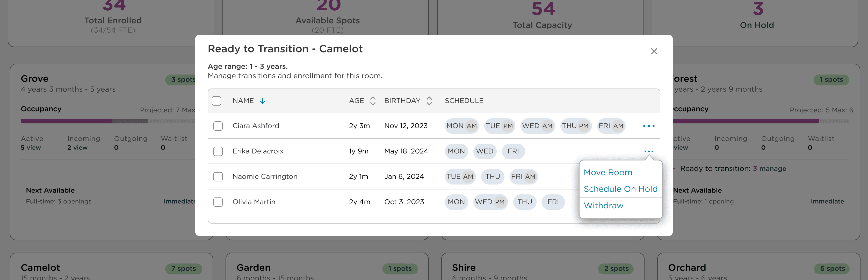Click Ciara Ashford's MON AM schedule chip
Image resolution: width=868 pixels, height=280 pixels.
[461, 126]
